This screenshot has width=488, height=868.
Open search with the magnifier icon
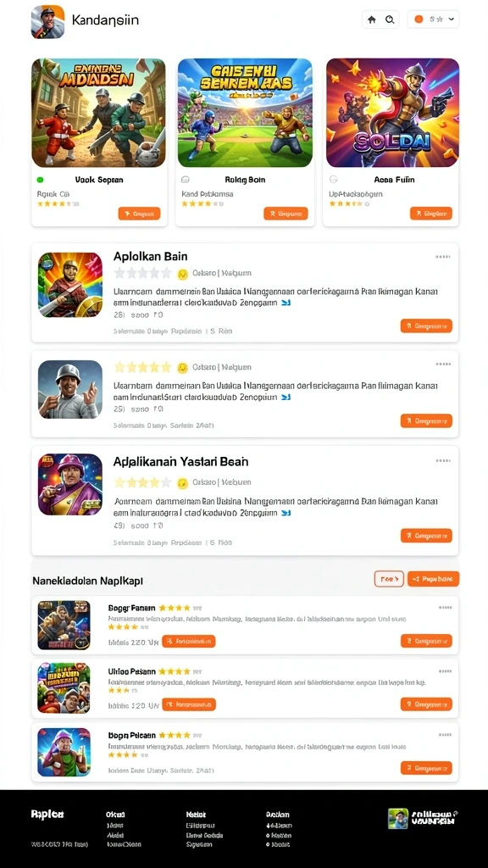(x=390, y=19)
